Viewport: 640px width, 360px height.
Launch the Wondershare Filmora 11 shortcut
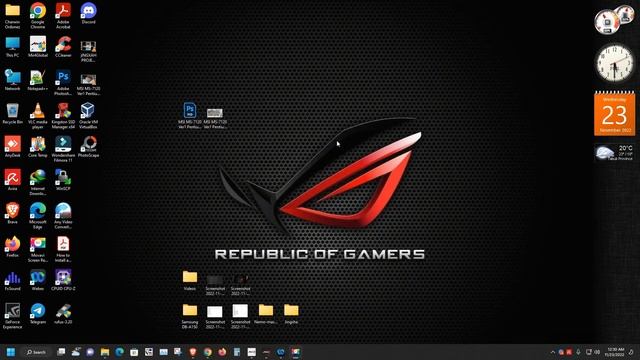click(x=63, y=149)
